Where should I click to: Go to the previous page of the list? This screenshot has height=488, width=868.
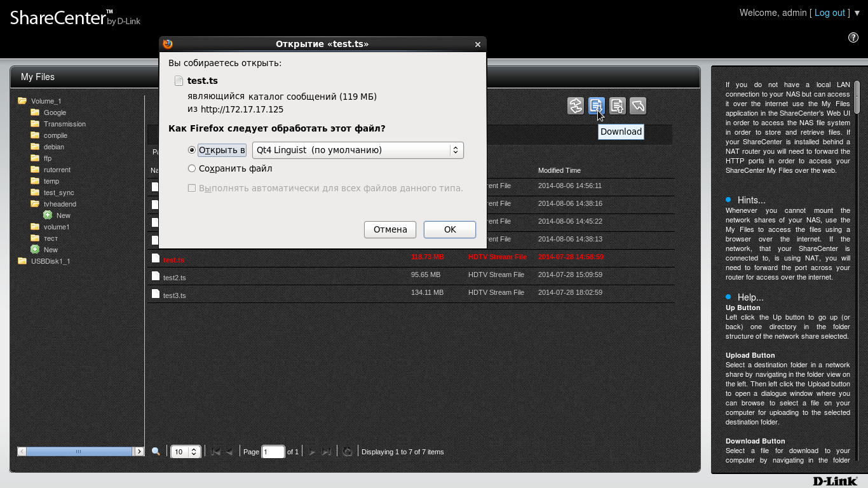pos(229,452)
